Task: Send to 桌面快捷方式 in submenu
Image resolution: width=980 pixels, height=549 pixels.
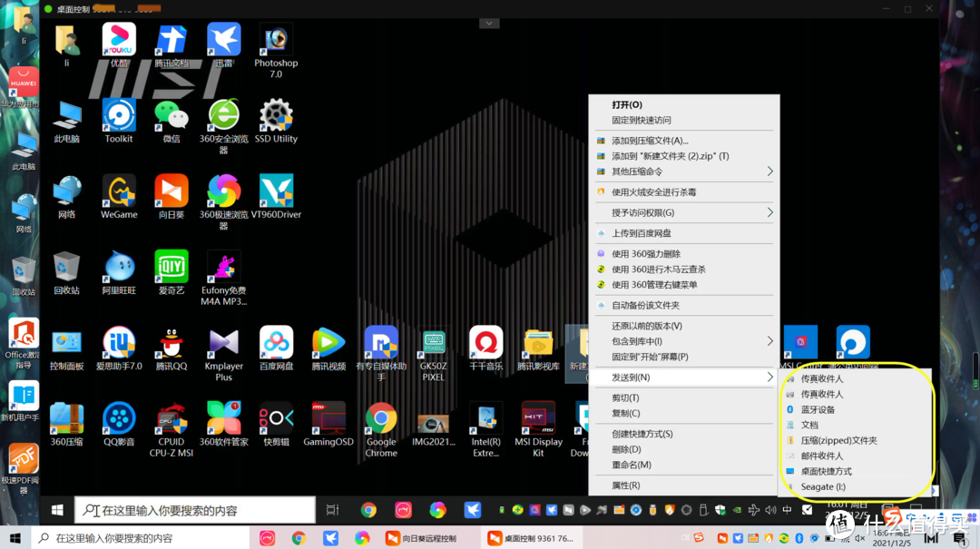Action: pyautogui.click(x=856, y=472)
